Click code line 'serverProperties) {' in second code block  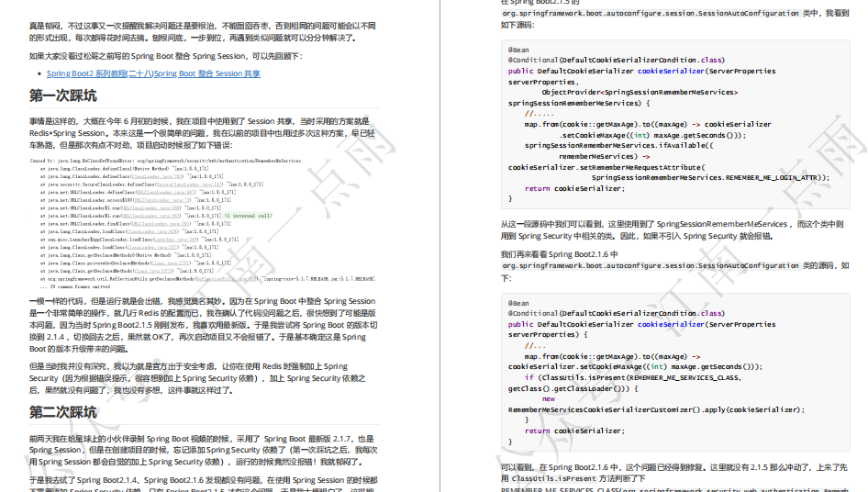click(548, 335)
